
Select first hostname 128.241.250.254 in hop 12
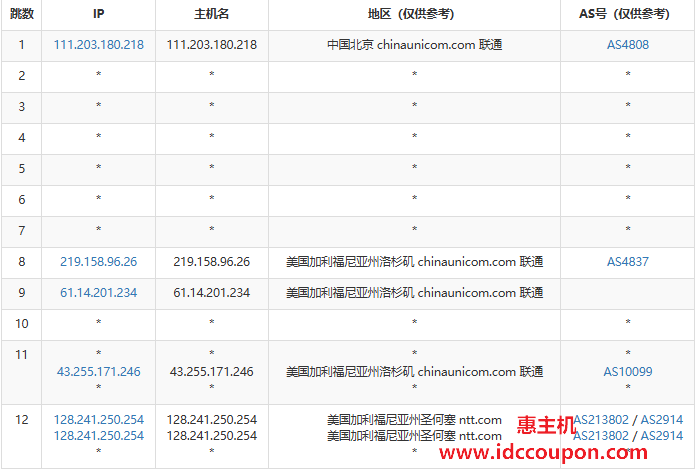click(x=212, y=419)
